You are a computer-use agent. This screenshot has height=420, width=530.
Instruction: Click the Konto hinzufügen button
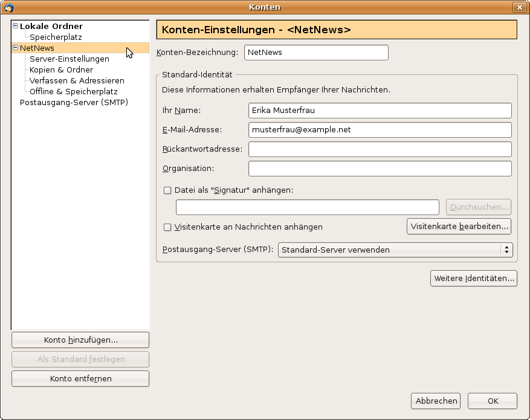(80, 340)
